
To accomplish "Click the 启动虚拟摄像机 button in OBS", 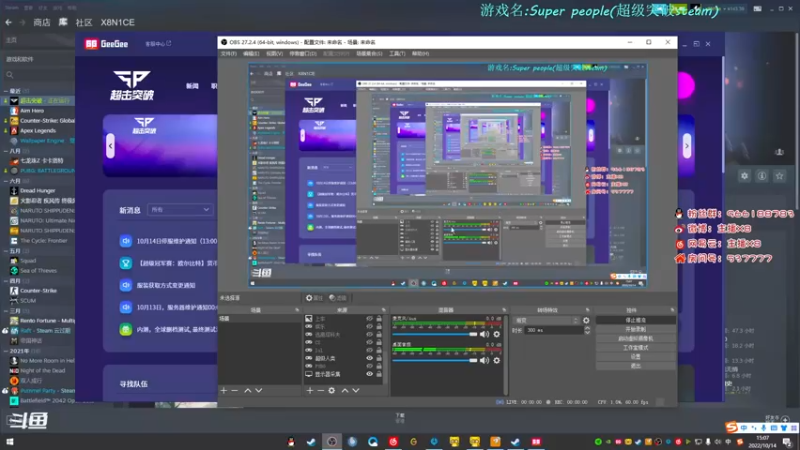I will point(636,339).
